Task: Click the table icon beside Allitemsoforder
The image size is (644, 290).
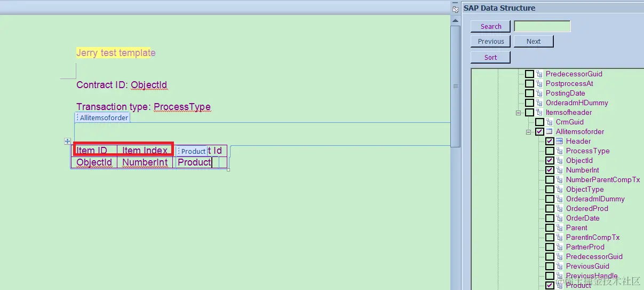Action: [550, 131]
